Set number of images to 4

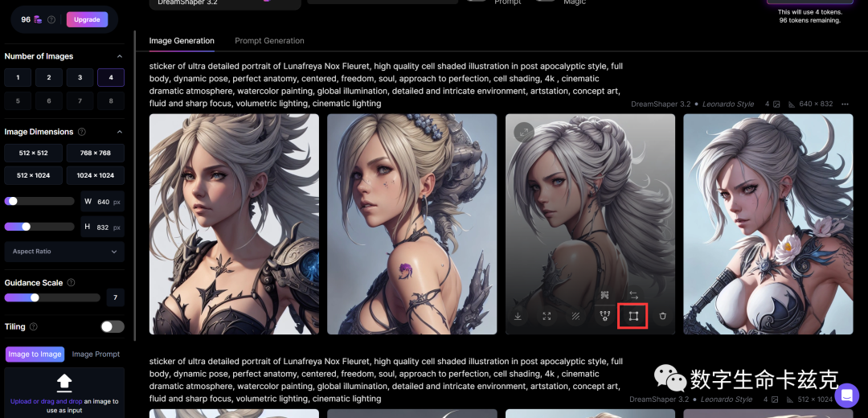(x=111, y=77)
